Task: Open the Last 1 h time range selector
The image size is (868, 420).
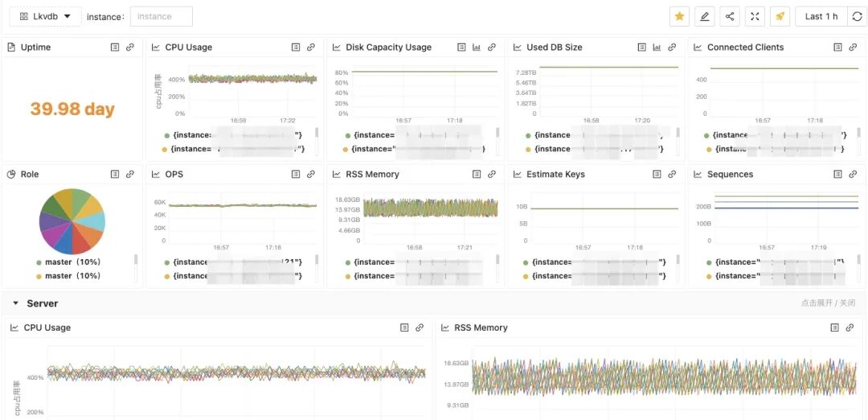Action: click(x=821, y=17)
